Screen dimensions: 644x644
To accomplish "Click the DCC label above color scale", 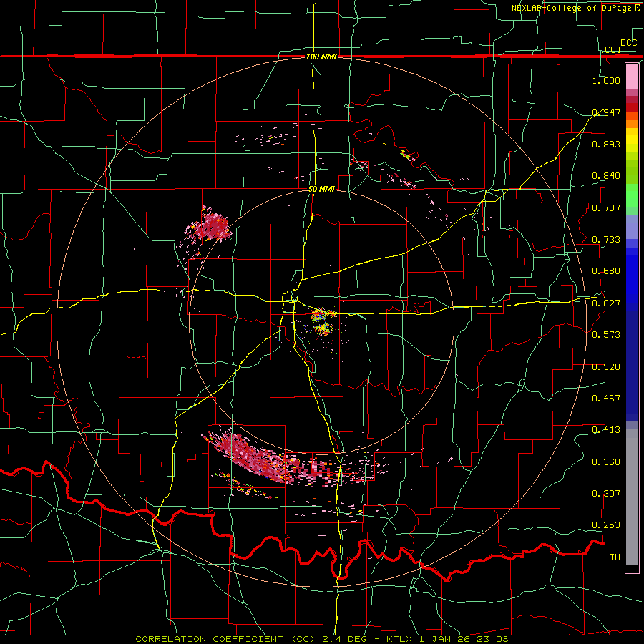I will tap(628, 43).
